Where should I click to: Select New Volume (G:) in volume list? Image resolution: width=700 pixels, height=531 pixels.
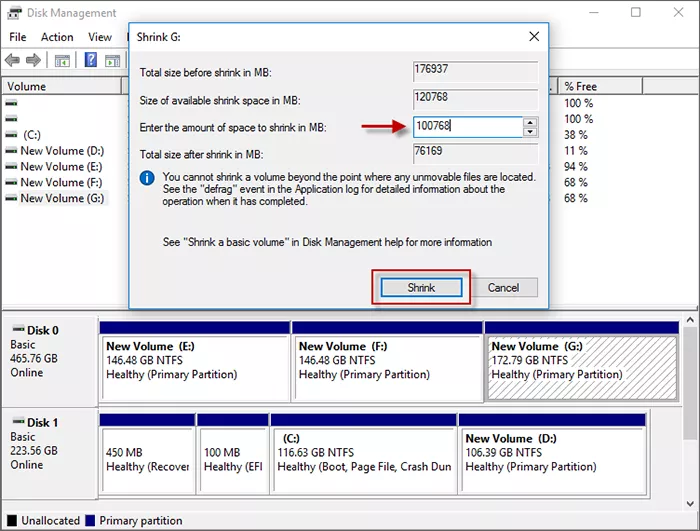(x=62, y=198)
